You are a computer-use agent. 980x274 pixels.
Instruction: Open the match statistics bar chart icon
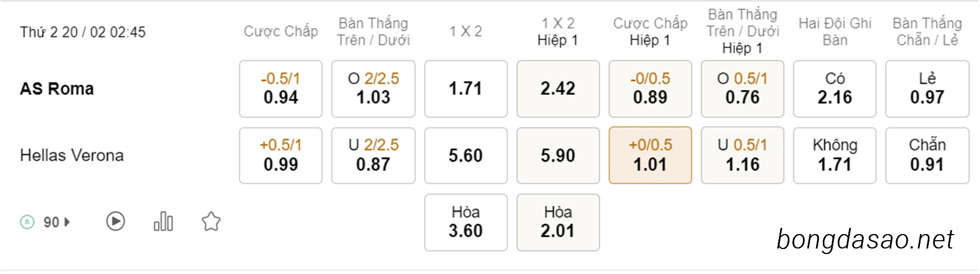[163, 221]
